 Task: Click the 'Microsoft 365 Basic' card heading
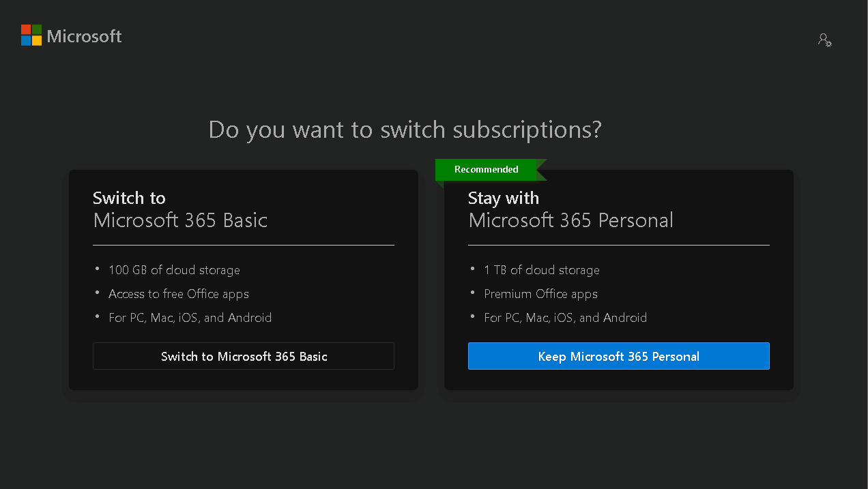(180, 220)
